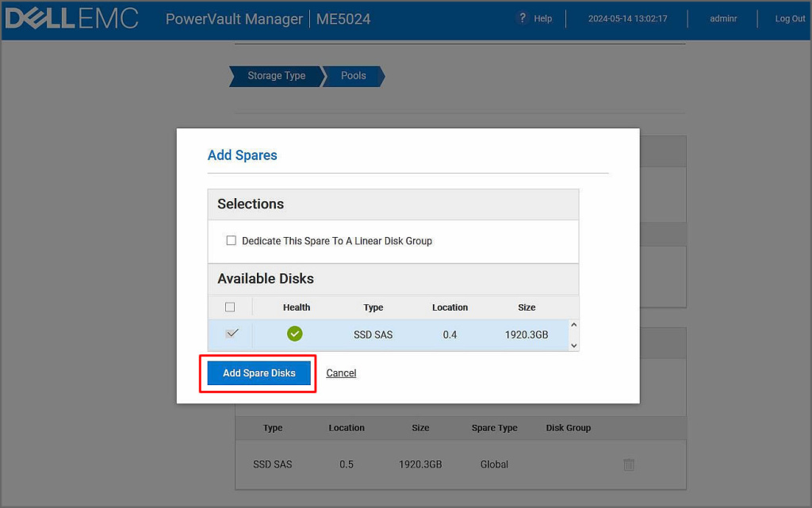Click the system date and time display

tap(627, 19)
